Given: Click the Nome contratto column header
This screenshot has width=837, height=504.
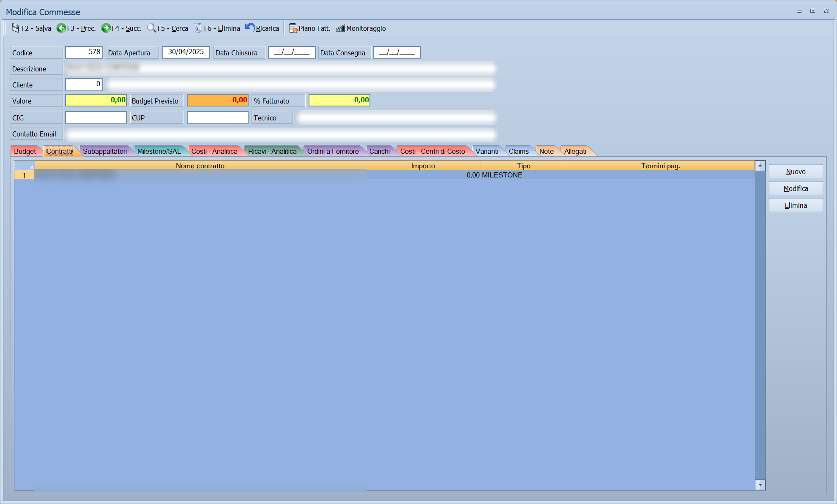Looking at the screenshot, I should [200, 166].
